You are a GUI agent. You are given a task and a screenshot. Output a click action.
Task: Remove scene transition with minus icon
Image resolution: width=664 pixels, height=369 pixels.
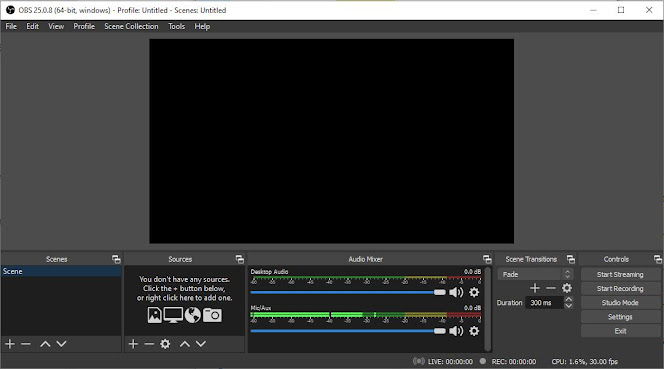point(551,288)
